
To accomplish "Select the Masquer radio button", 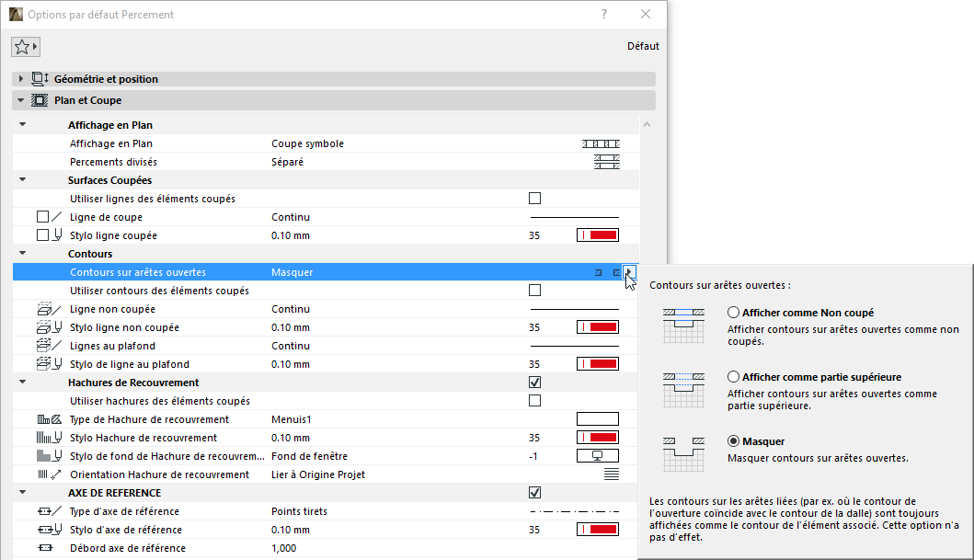I will [x=734, y=441].
